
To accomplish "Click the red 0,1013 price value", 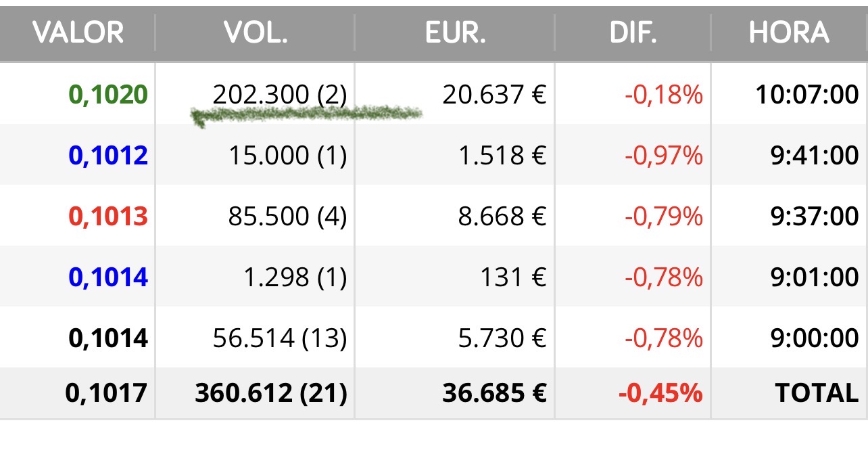I will 108,217.
